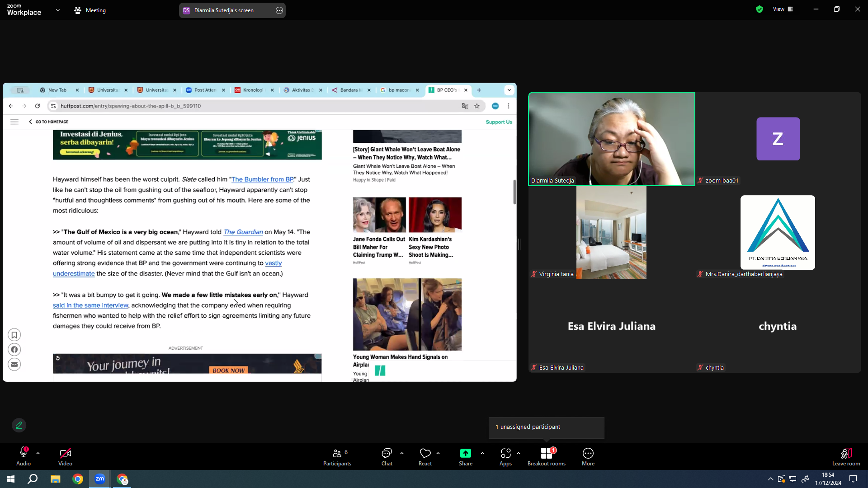Image resolution: width=868 pixels, height=488 pixels.
Task: Open the Jane Fonda article thumbnail
Action: tap(379, 215)
